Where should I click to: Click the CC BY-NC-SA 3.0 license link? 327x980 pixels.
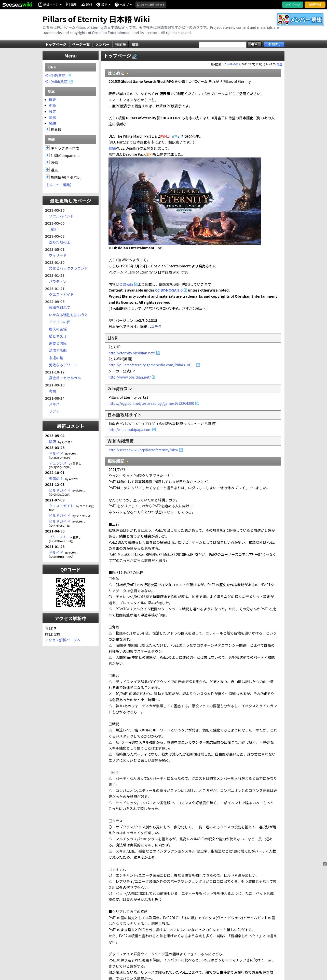pyautogui.click(x=169, y=290)
